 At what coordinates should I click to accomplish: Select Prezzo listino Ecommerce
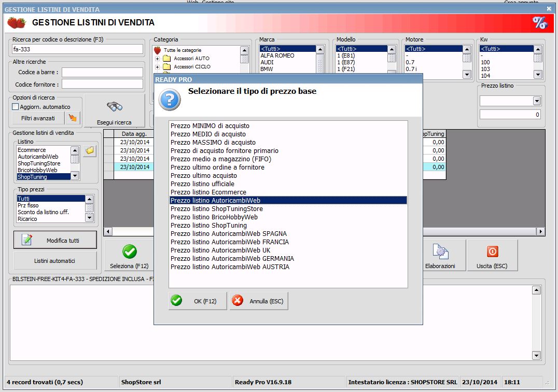288,192
